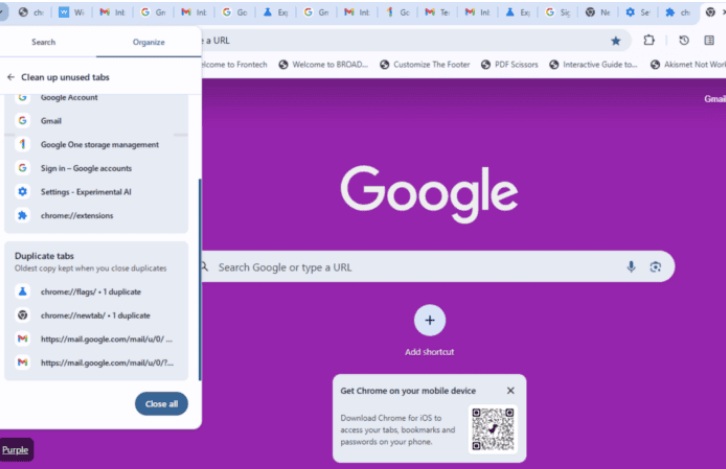Select the Google Account entry

(96, 97)
